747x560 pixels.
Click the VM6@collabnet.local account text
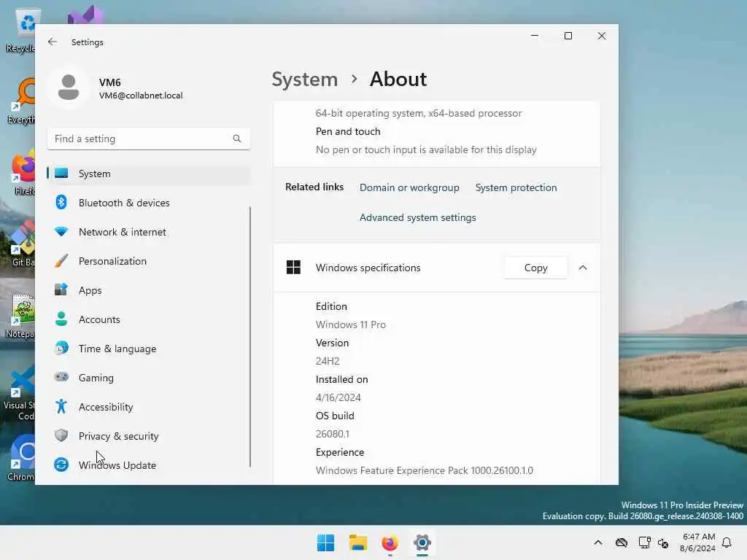tap(141, 96)
